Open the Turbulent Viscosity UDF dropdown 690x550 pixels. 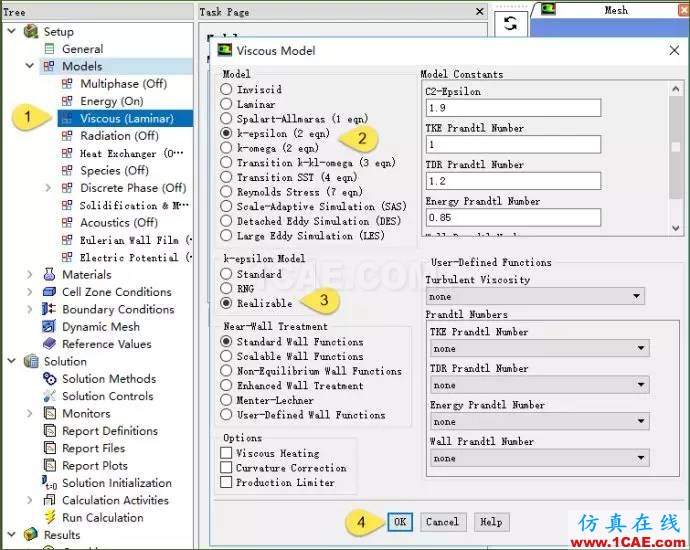(x=535, y=297)
